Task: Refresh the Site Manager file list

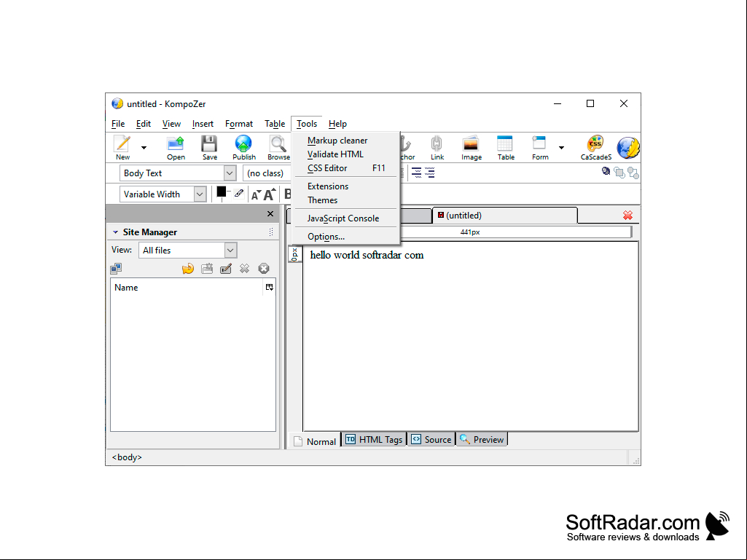Action: [x=188, y=269]
